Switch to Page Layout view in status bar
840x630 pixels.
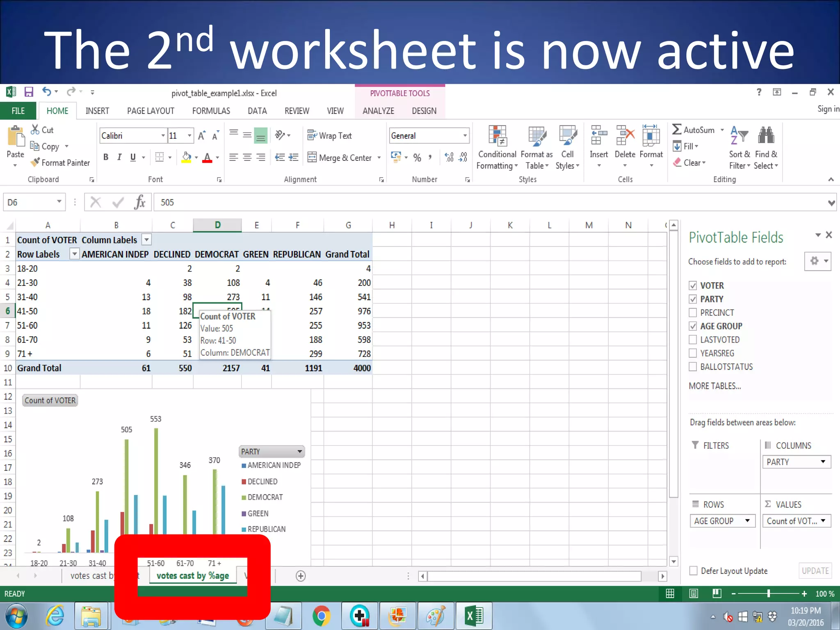tap(694, 593)
